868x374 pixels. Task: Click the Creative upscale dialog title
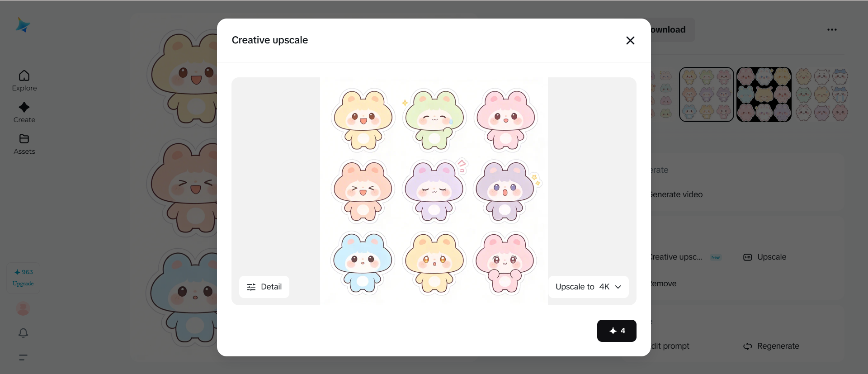[x=270, y=40]
